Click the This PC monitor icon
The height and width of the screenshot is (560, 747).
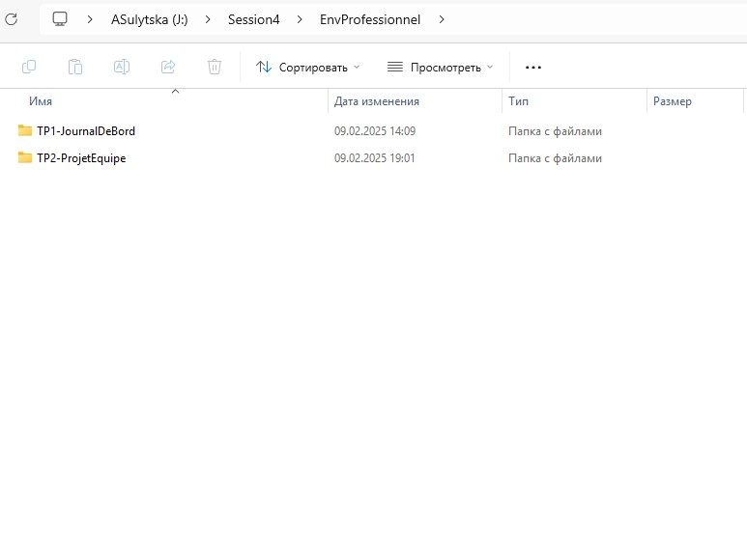coord(60,19)
